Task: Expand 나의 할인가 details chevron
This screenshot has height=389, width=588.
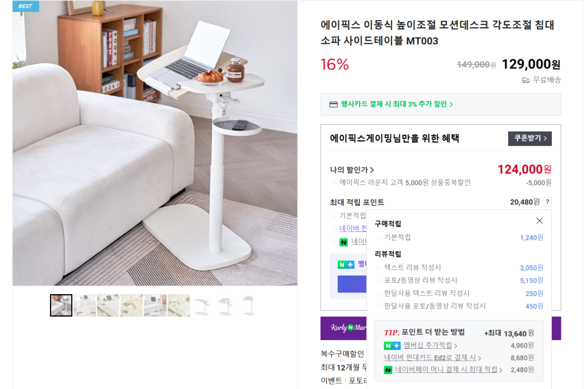Action: point(372,170)
